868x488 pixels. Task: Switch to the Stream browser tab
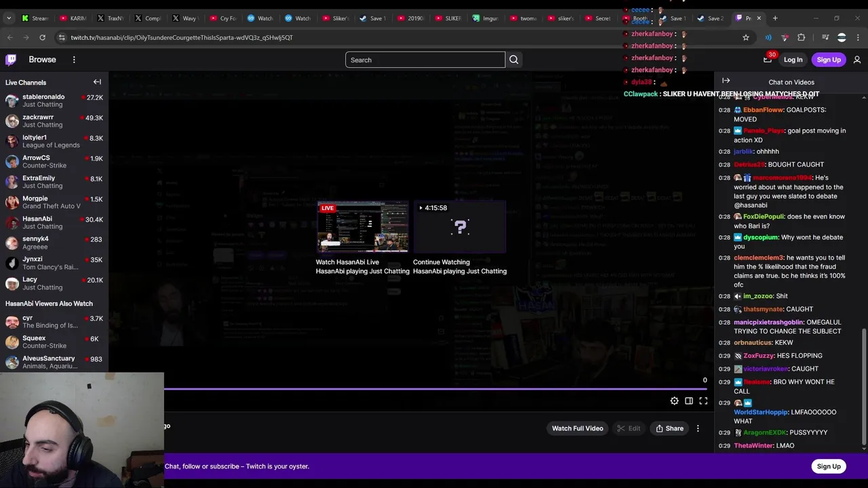point(35,18)
